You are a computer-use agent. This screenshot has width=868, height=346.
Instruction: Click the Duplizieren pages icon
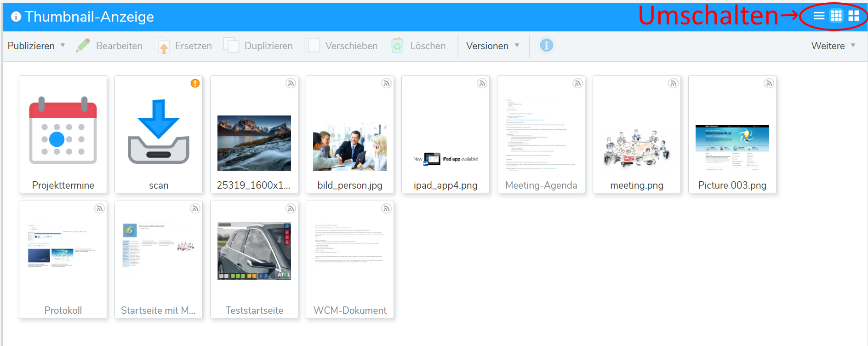[x=231, y=46]
